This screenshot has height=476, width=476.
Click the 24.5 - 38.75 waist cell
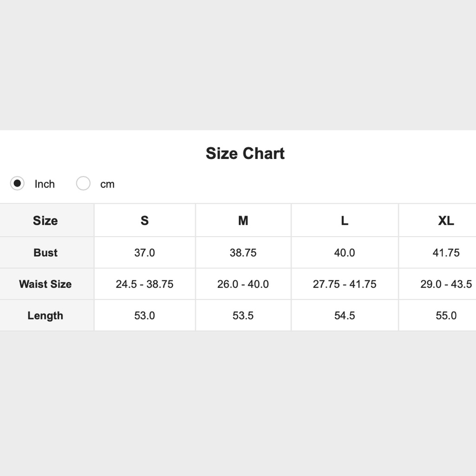pyautogui.click(x=145, y=284)
